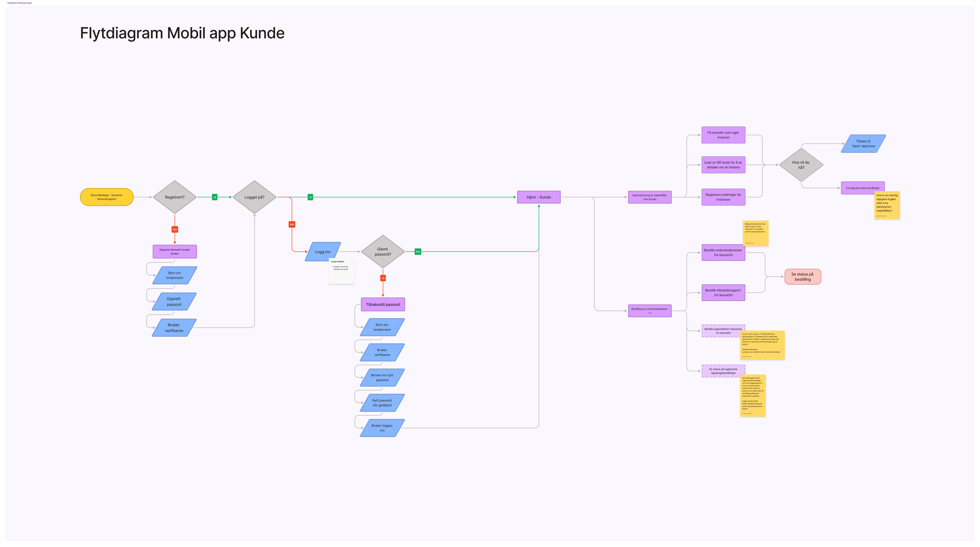Click the 'Tilbakestill passord' node

click(383, 304)
